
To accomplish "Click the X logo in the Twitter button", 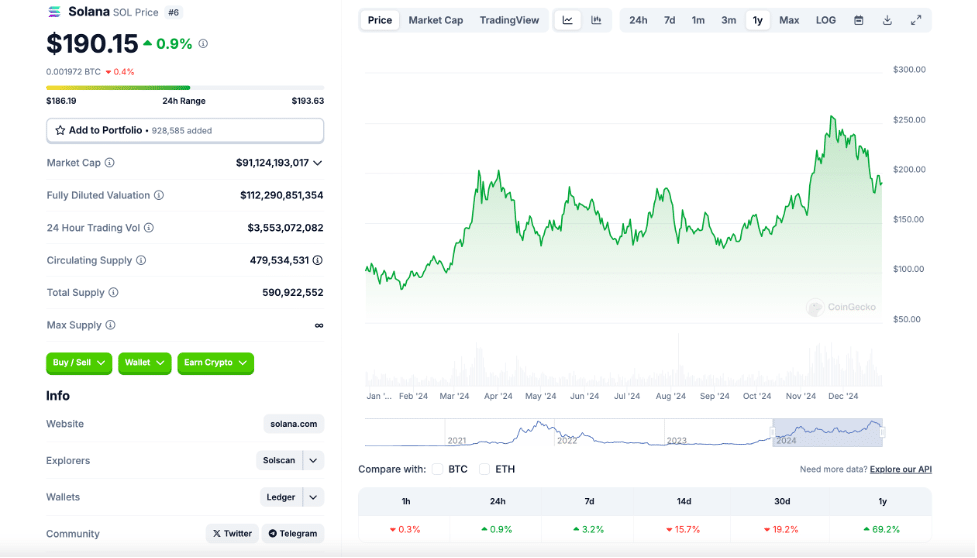I will coord(217,534).
